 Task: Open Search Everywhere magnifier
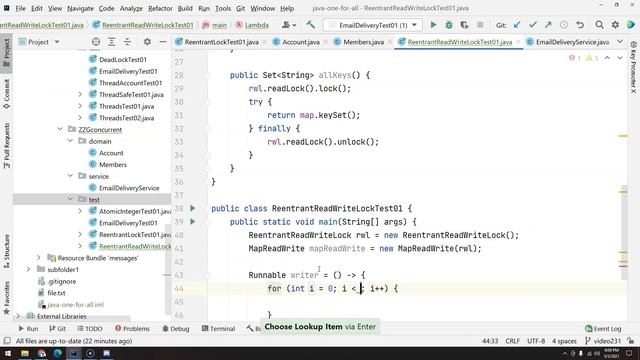599,25
